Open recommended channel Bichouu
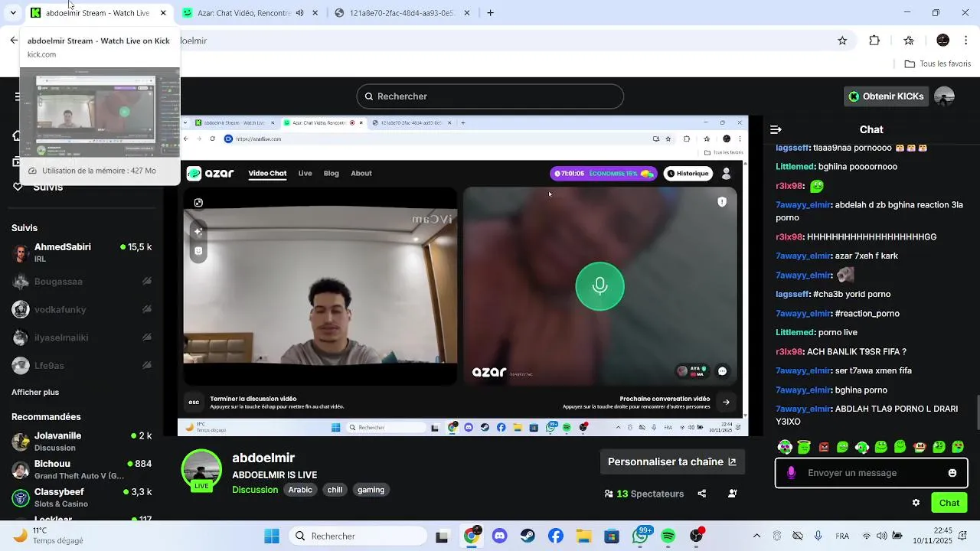980x551 pixels. click(82, 469)
